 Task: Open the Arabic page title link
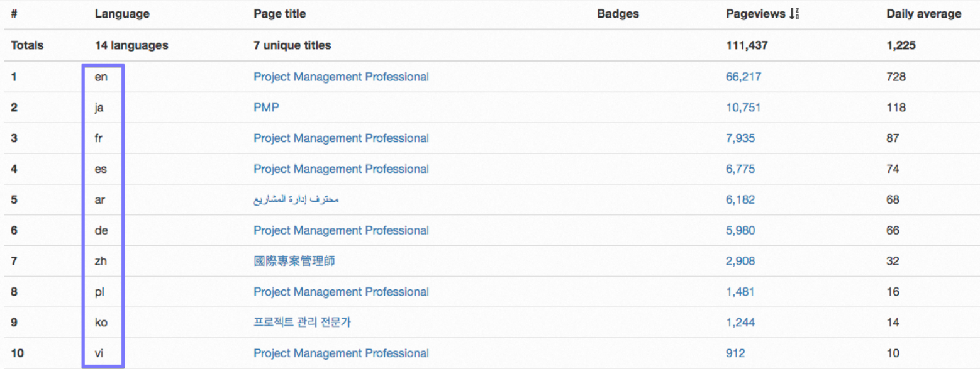click(x=296, y=200)
